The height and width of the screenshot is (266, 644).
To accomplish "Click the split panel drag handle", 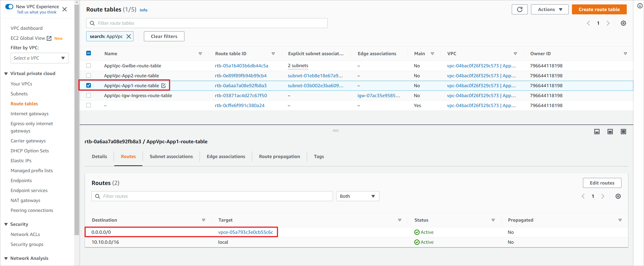I will point(336,130).
